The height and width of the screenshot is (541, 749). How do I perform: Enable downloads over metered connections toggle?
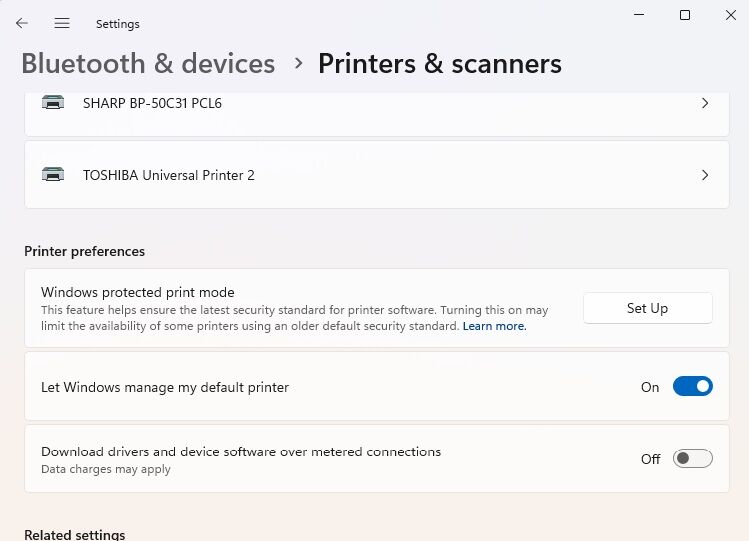(x=692, y=459)
